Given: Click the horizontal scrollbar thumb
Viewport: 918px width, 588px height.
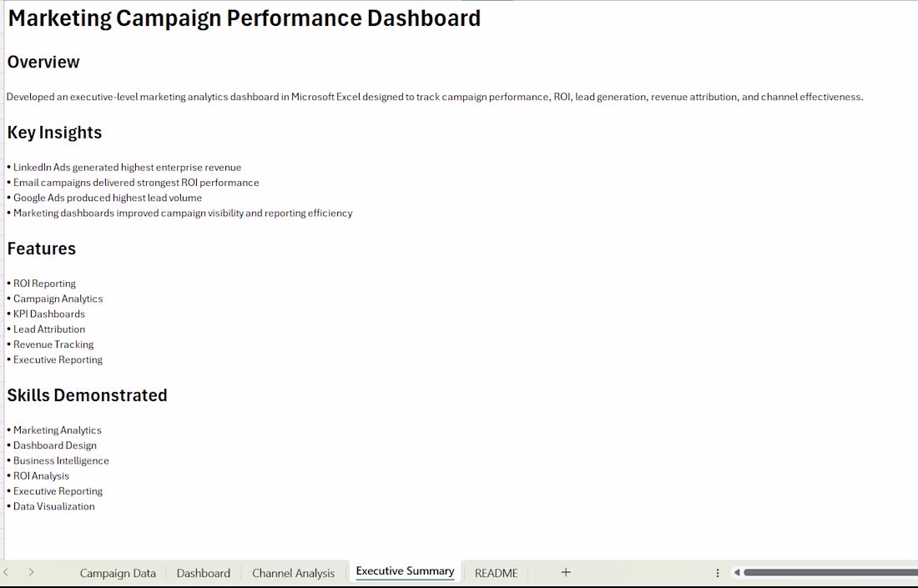Looking at the screenshot, I should pyautogui.click(x=830, y=572).
